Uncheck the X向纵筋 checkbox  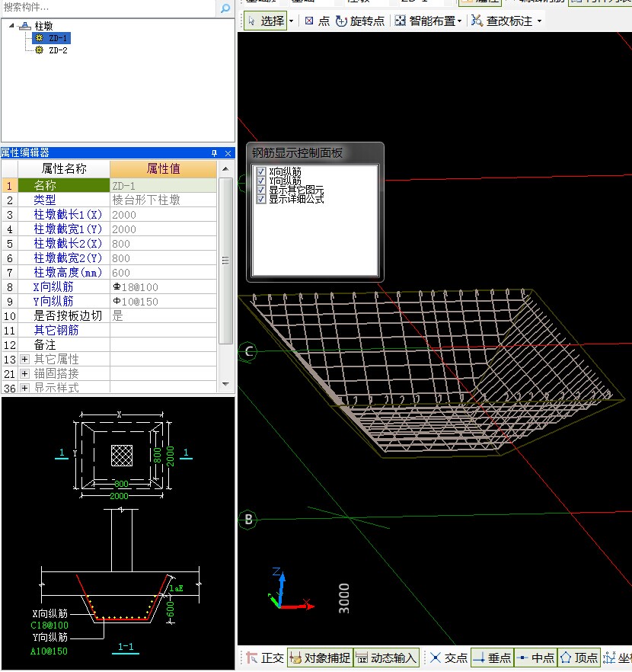tap(261, 172)
